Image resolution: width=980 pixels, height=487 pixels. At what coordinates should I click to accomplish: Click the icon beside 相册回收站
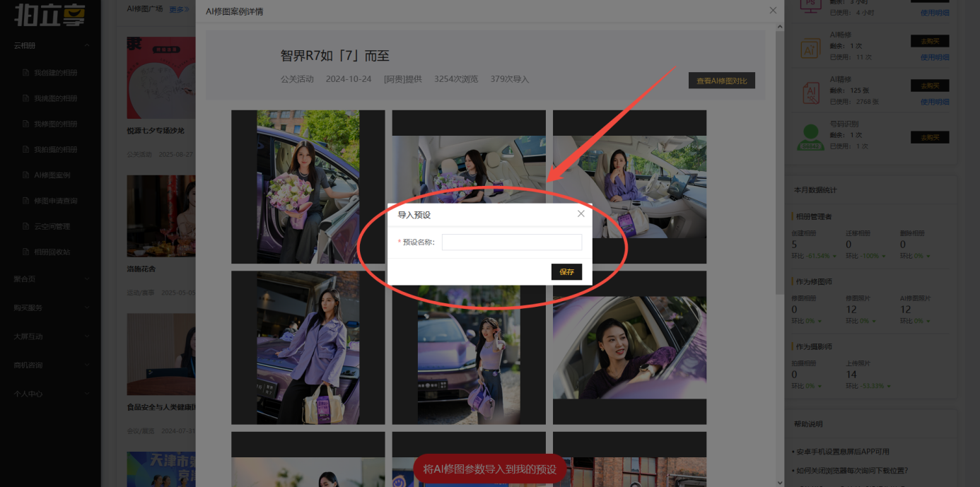pyautogui.click(x=26, y=252)
